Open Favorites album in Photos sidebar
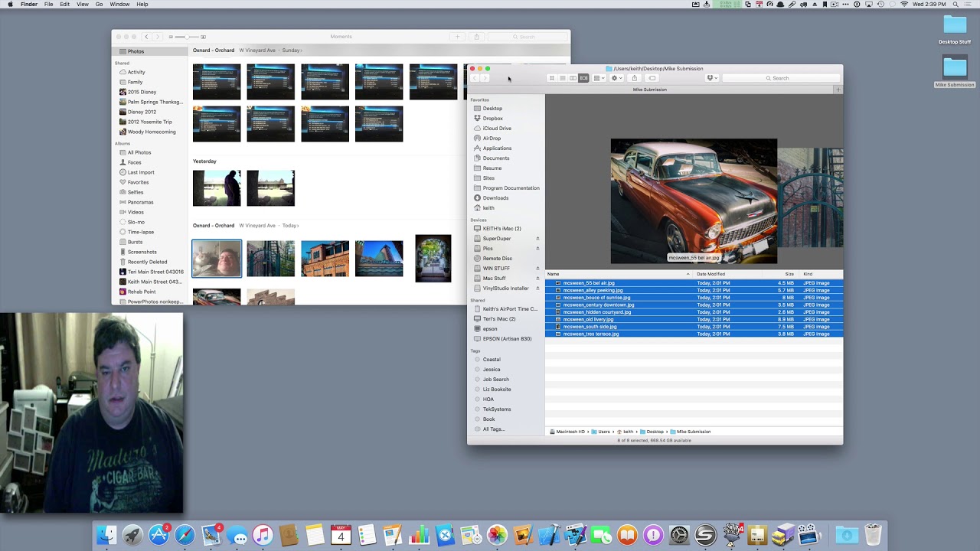This screenshot has height=551, width=980. tap(138, 182)
